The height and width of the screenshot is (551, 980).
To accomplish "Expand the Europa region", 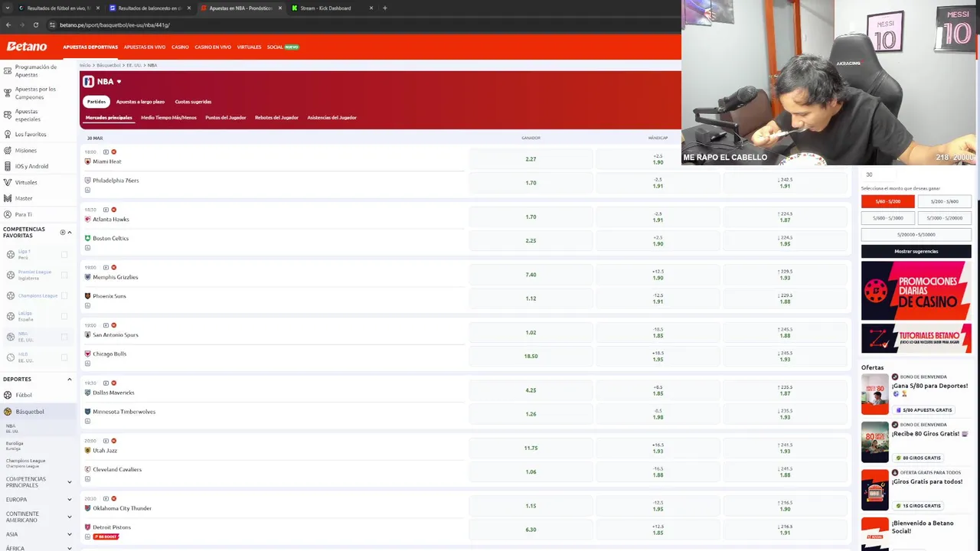I will point(70,500).
